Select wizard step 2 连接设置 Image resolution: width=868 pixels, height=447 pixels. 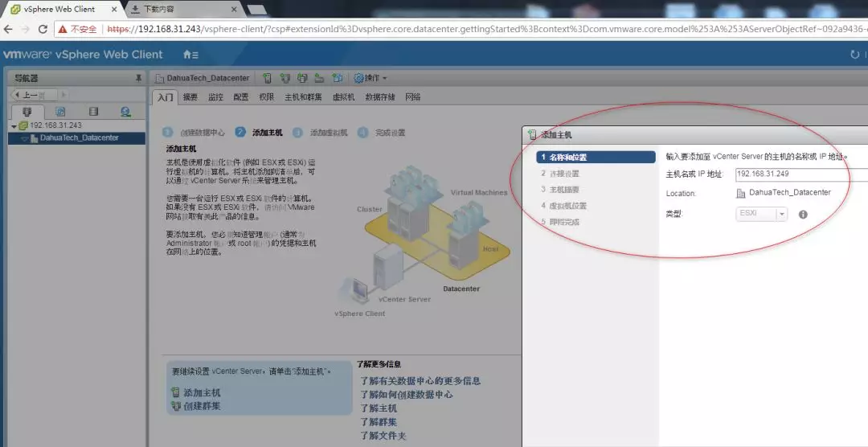pyautogui.click(x=560, y=174)
